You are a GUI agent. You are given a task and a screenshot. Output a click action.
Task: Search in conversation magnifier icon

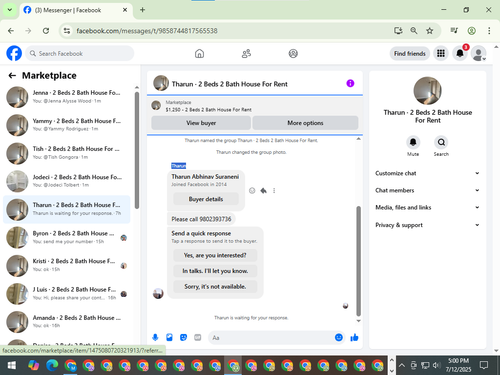point(441,142)
